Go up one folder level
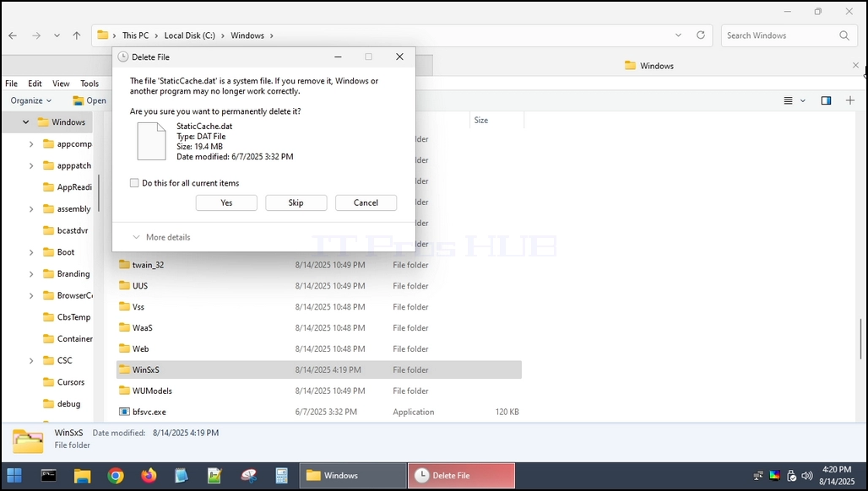Viewport: 868px width, 491px height. 76,35
